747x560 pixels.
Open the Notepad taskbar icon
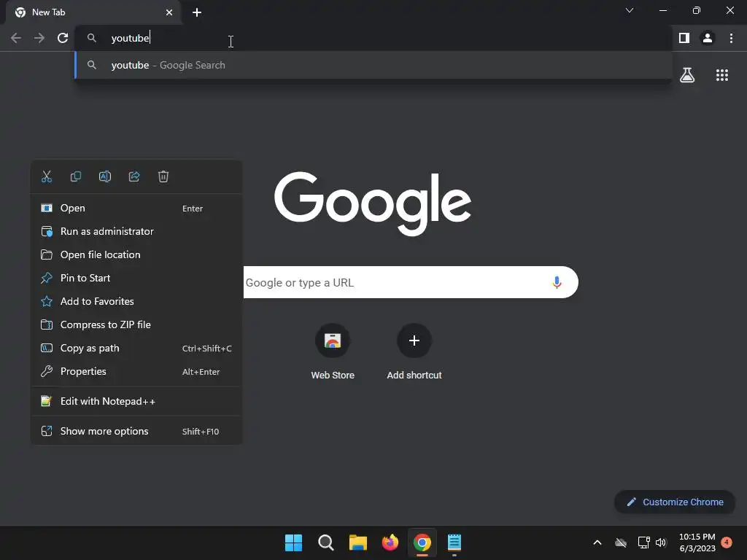coord(454,542)
